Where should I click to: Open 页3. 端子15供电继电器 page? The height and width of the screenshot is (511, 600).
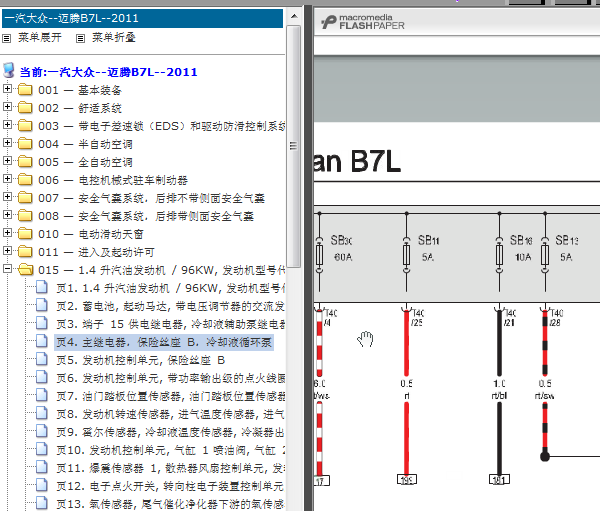click(x=170, y=324)
